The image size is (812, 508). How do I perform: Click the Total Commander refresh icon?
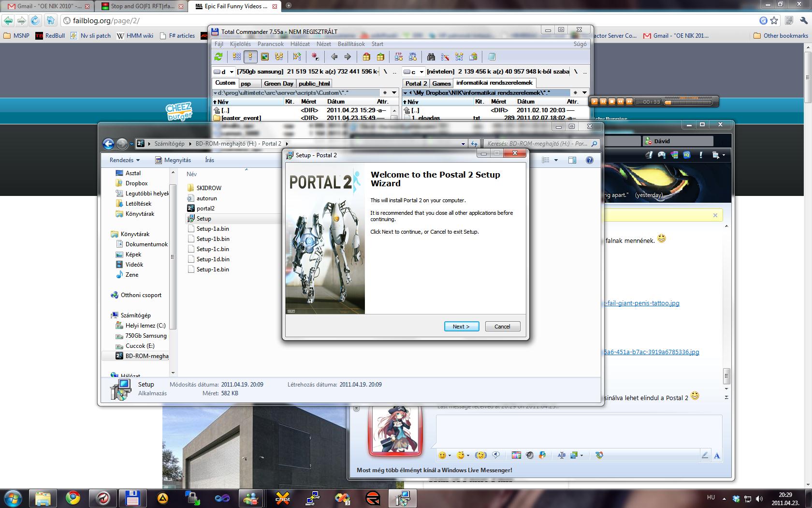218,57
